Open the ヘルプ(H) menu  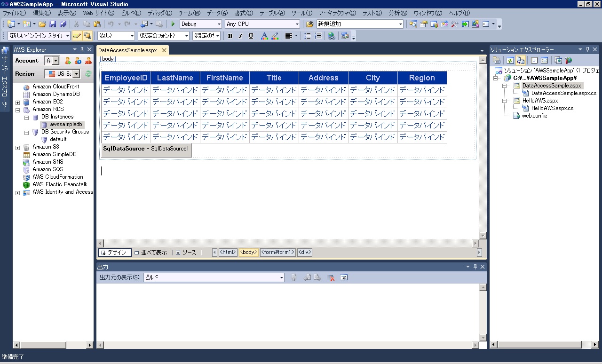pyautogui.click(x=459, y=13)
